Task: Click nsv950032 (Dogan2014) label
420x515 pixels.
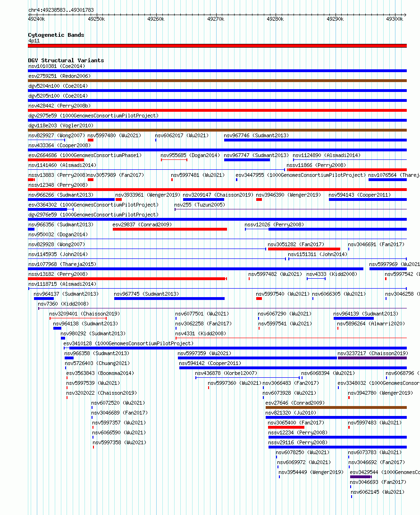Action: (x=58, y=234)
